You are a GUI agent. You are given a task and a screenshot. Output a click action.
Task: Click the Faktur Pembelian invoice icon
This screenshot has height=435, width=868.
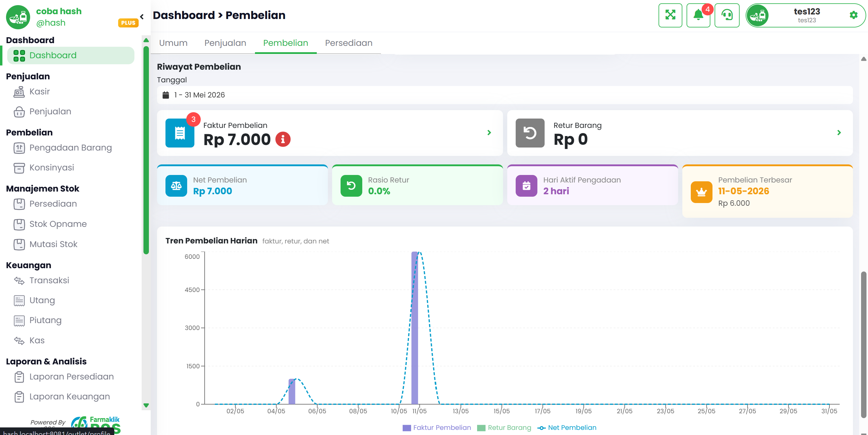pyautogui.click(x=180, y=133)
